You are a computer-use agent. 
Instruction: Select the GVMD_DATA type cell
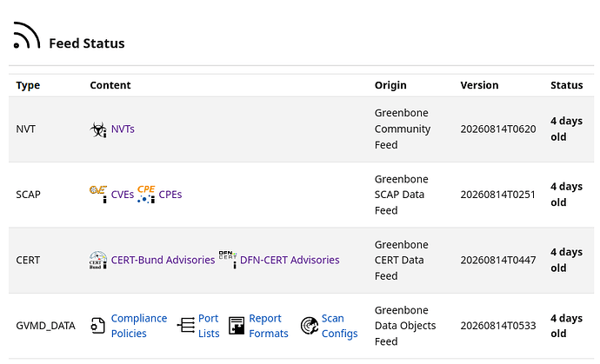click(45, 326)
